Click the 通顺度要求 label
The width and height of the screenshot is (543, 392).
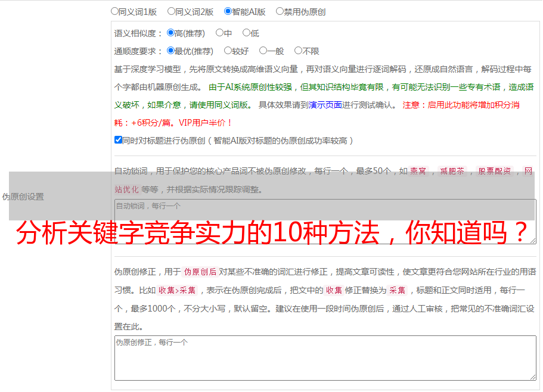[138, 51]
